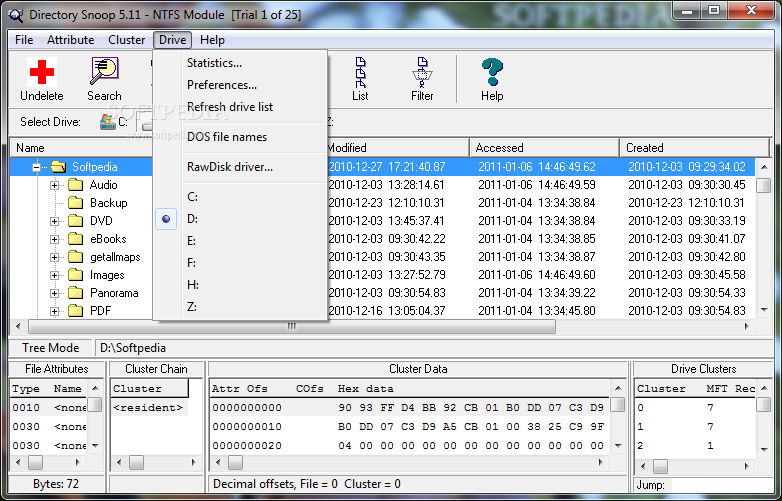Click the Backup folder icon
Screen dimensions: 782x501
pyautogui.click(x=75, y=203)
